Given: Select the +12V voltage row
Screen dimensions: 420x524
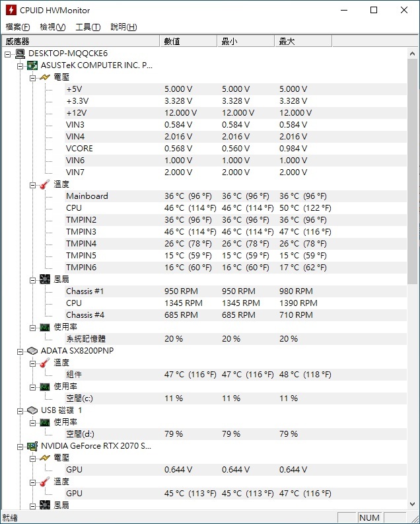Looking at the screenshot, I should [x=236, y=113].
